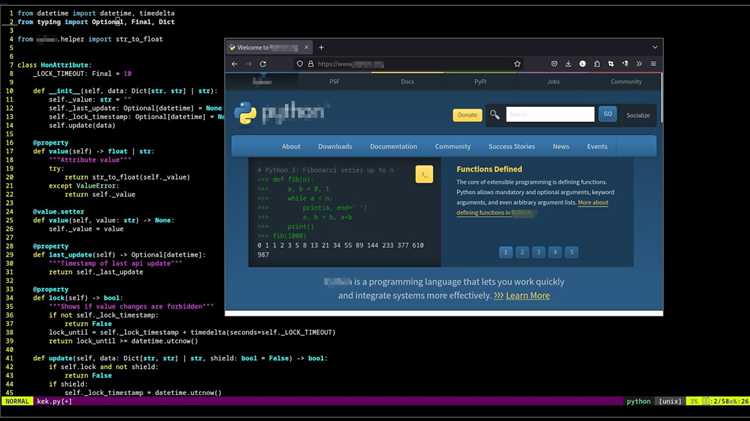Image resolution: width=750 pixels, height=421 pixels.
Task: Click the yellow Donate button
Action: [x=467, y=115]
